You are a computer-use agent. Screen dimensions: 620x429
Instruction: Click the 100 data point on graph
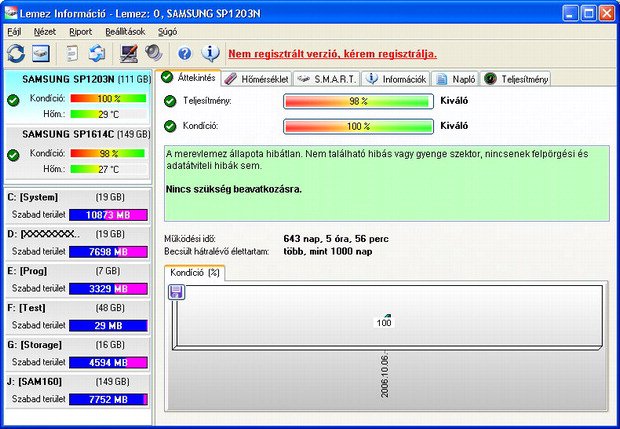[x=384, y=322]
